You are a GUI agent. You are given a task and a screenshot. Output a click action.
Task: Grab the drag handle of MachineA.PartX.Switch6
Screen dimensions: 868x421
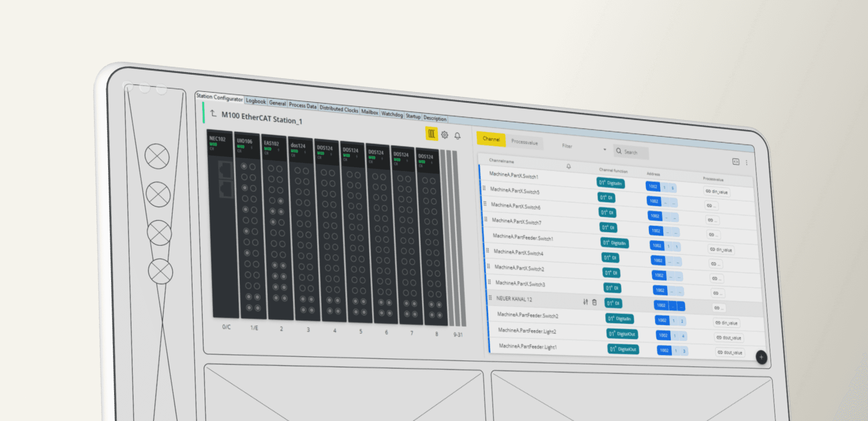pyautogui.click(x=485, y=203)
